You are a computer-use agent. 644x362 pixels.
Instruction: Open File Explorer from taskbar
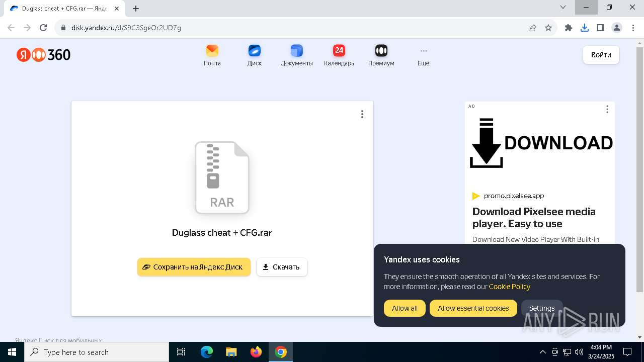click(231, 352)
